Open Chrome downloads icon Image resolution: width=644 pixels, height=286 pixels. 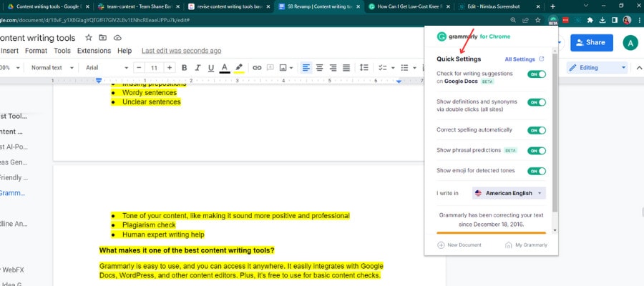(602, 20)
